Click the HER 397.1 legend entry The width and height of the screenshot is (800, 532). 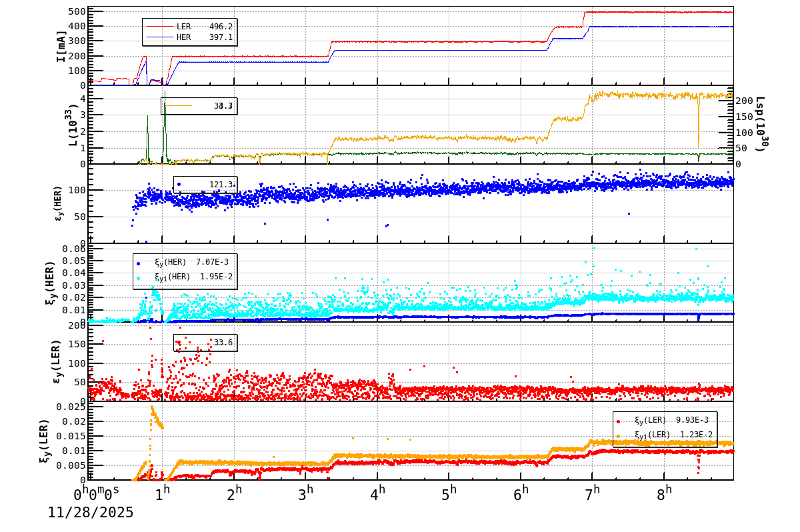coord(189,37)
